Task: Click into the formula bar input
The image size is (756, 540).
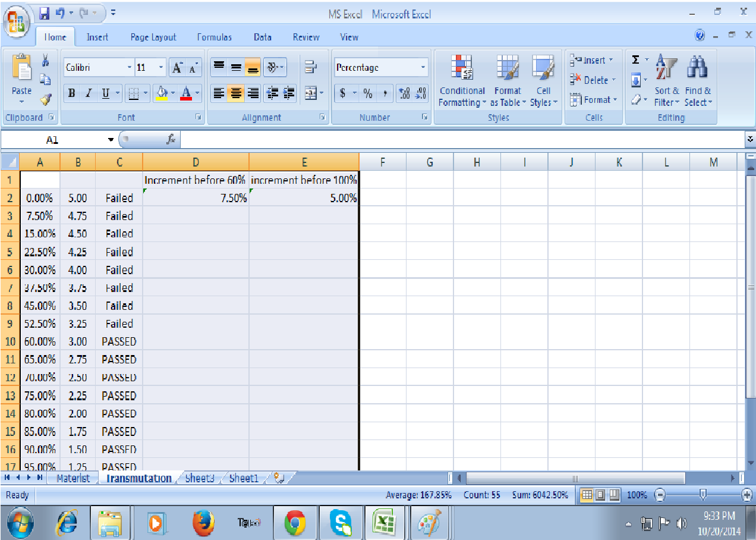Action: coord(462,139)
